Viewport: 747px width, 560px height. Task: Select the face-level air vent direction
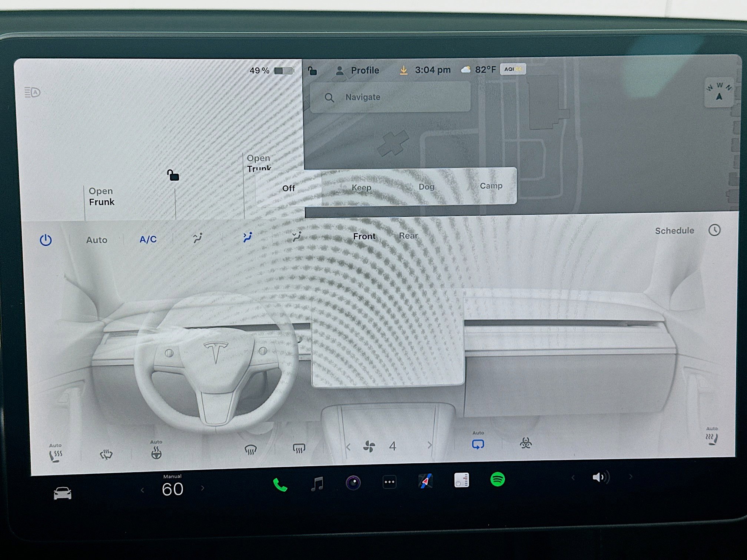[x=248, y=237]
